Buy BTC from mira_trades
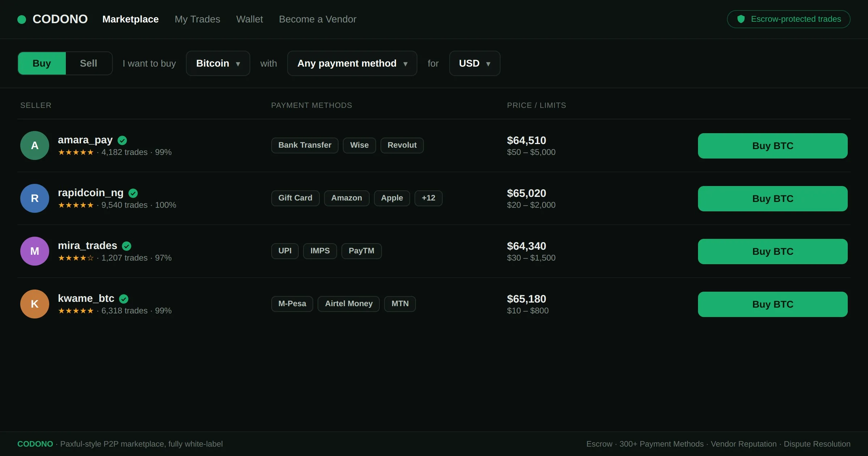Image resolution: width=868 pixels, height=456 pixels. (x=773, y=252)
